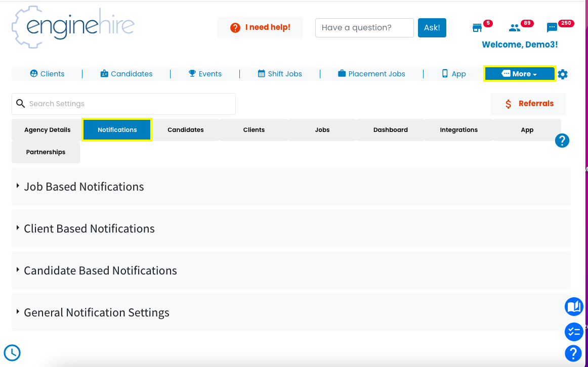The height and width of the screenshot is (367, 588).
Task: Click the I need help! button
Action: coord(260,28)
